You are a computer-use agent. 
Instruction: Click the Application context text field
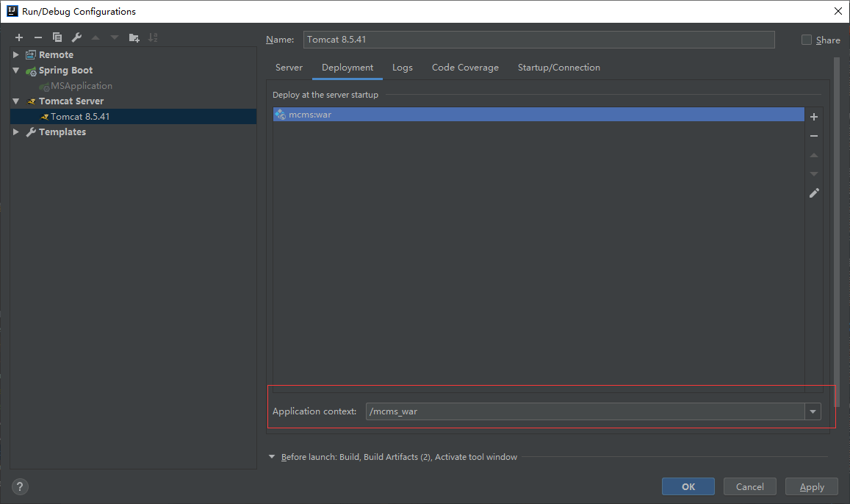pos(586,411)
